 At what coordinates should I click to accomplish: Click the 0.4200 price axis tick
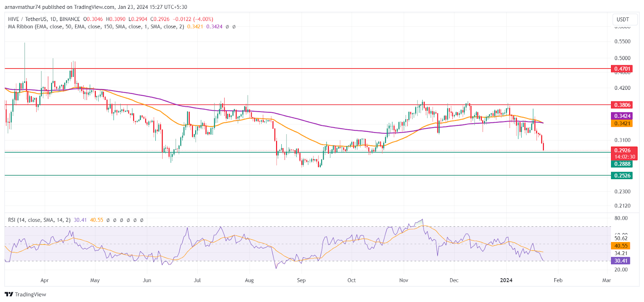622,88
